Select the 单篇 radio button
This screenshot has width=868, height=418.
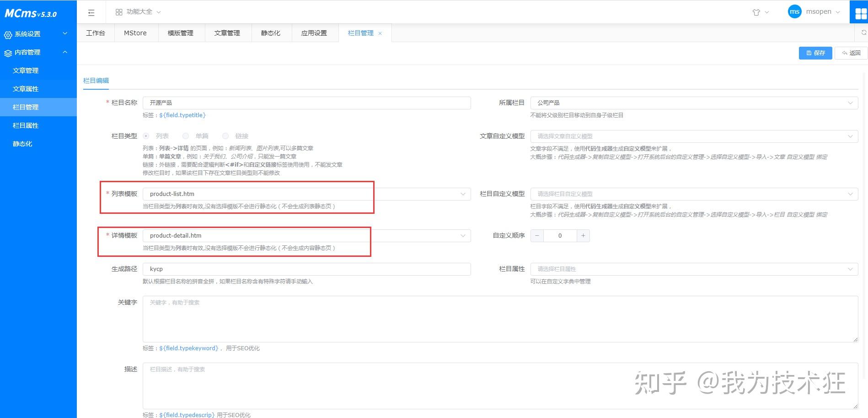click(x=186, y=136)
